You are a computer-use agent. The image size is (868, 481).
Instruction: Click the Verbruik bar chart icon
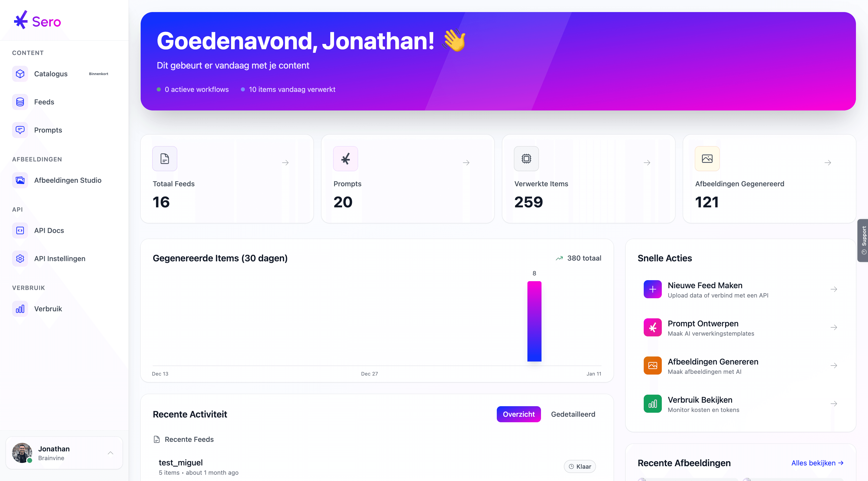pos(20,309)
